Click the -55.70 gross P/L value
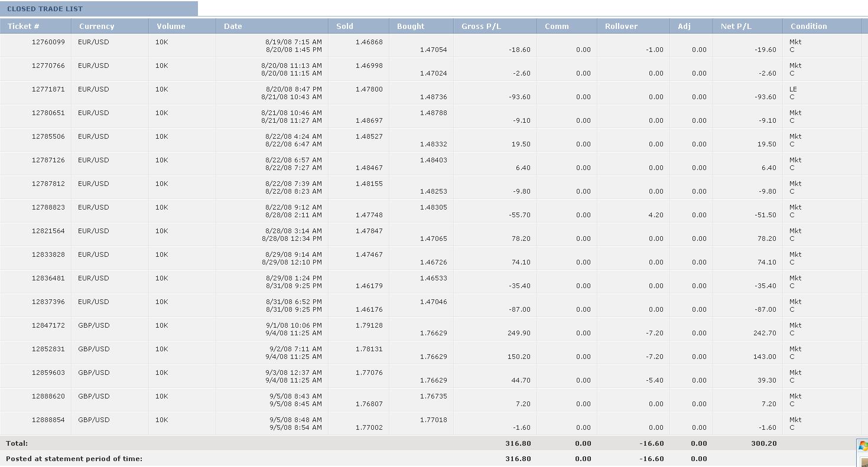Image resolution: width=868 pixels, height=467 pixels. click(x=520, y=215)
